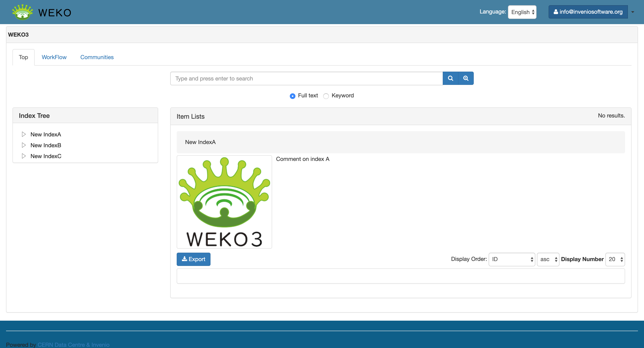Click the Export button

(x=193, y=259)
